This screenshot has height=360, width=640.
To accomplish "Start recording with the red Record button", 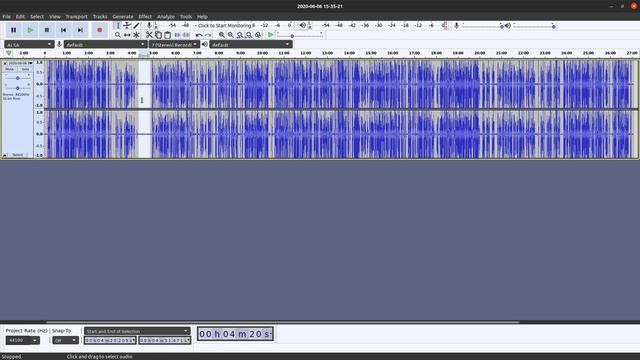I will pos(99,30).
